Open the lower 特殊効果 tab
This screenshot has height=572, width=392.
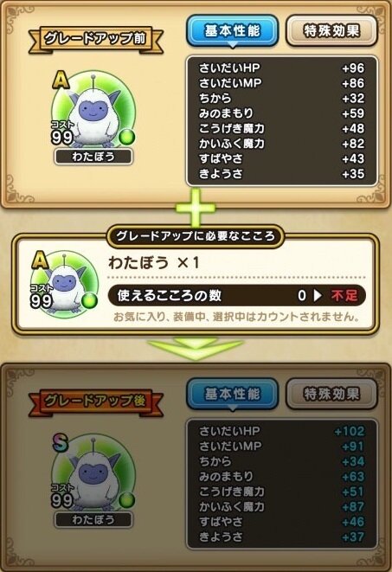[x=331, y=394]
